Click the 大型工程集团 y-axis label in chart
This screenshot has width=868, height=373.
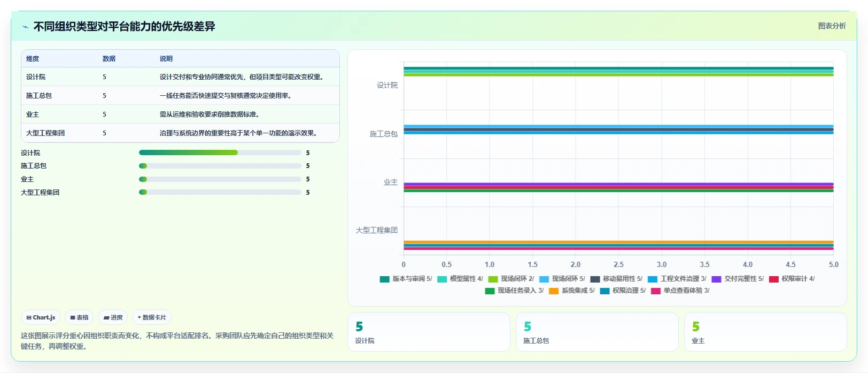point(377,230)
